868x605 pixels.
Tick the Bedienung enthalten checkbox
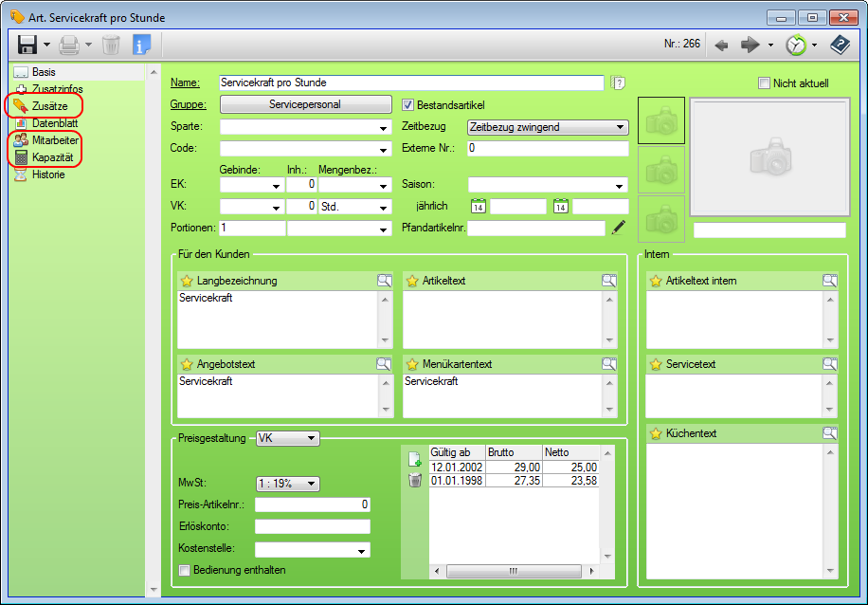pos(185,570)
